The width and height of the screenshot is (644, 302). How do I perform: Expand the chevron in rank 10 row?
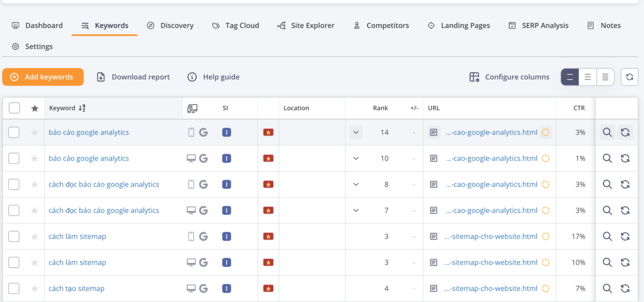coord(356,158)
